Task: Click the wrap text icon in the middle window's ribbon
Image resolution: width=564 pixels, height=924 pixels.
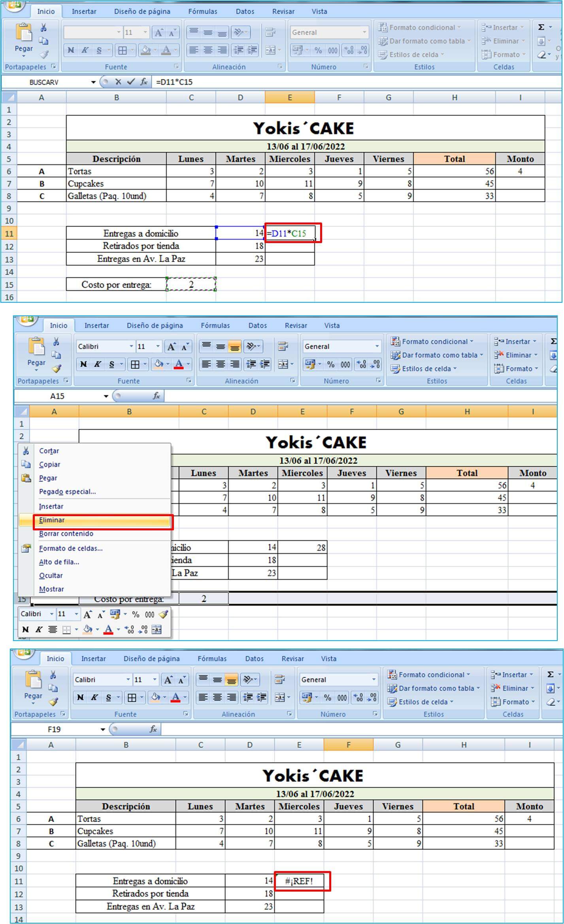Action: 283,347
